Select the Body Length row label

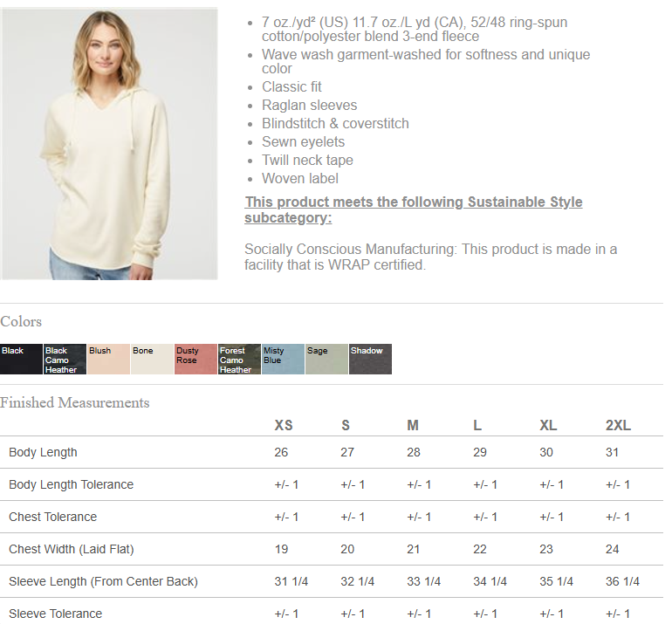coord(43,452)
